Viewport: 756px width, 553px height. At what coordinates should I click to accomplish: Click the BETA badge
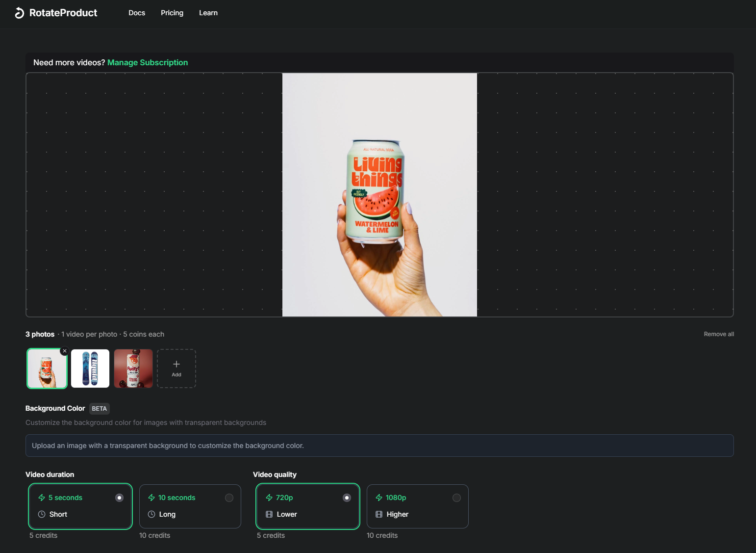point(100,409)
